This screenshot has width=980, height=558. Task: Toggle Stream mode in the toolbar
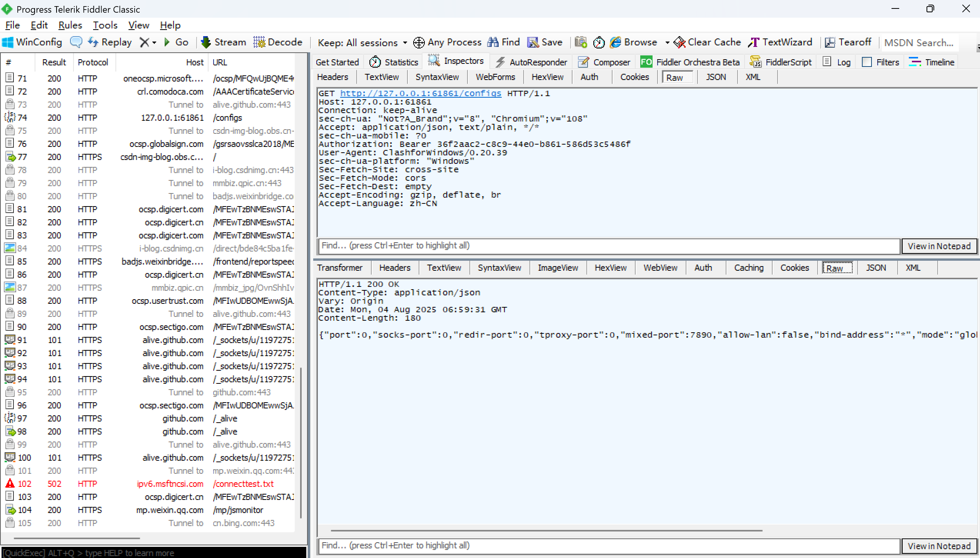(x=224, y=42)
